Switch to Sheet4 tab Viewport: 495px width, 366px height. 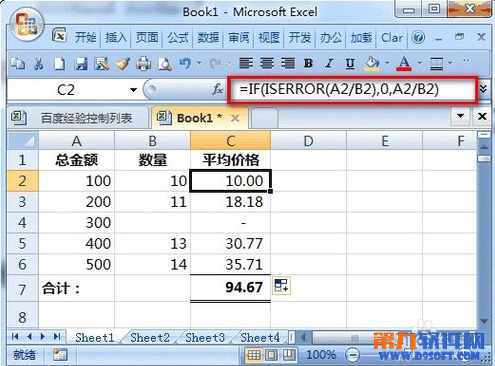[260, 338]
